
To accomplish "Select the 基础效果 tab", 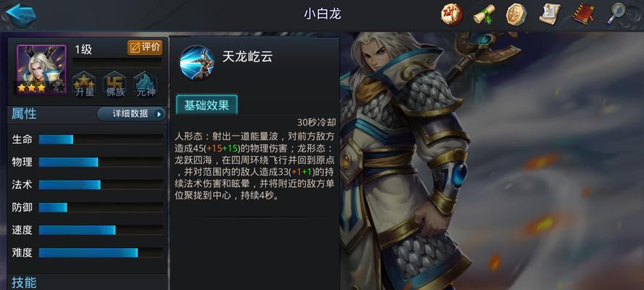I will pyautogui.click(x=206, y=104).
